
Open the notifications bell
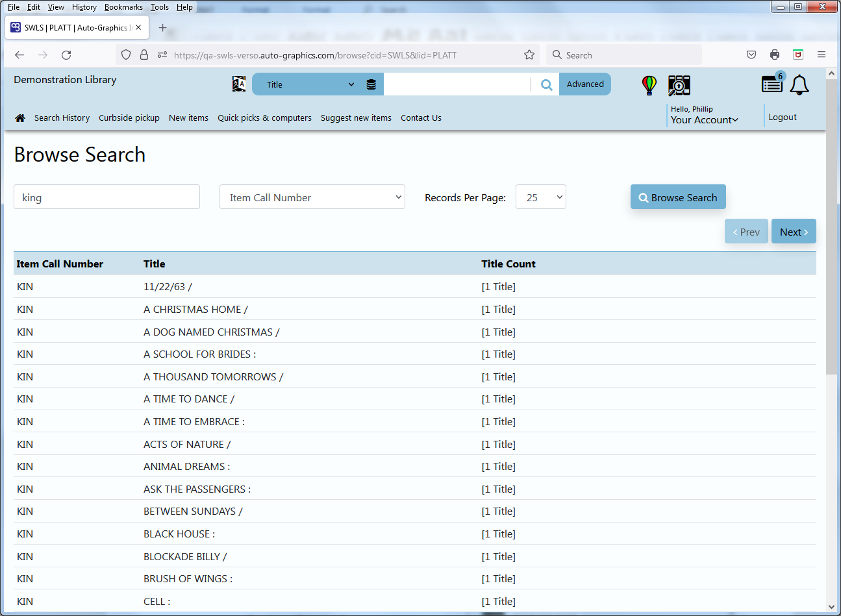coord(799,84)
